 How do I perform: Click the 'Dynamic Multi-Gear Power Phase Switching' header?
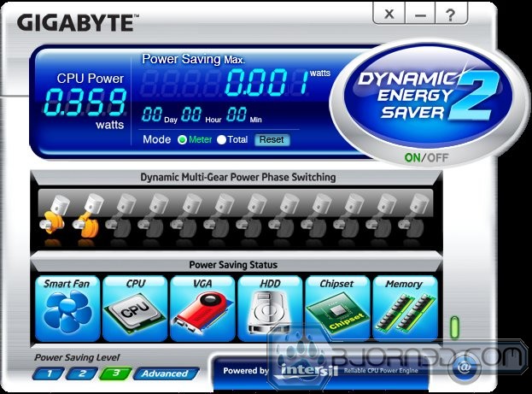tap(238, 177)
